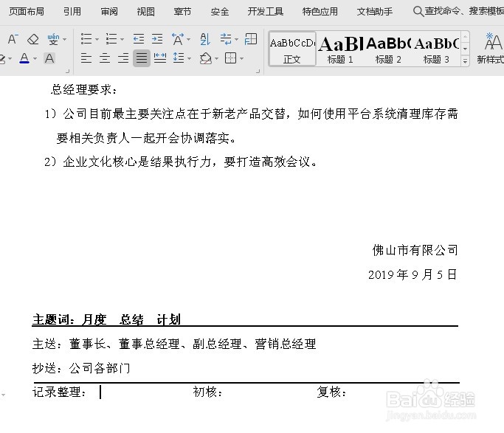This screenshot has width=504, height=433.
Task: Apply bulleted list formatting
Action: [86, 39]
